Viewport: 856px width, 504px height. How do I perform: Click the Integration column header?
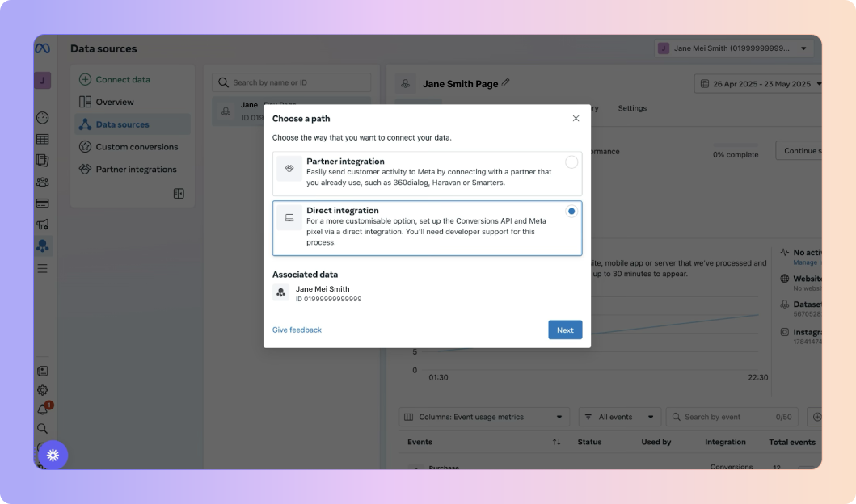tap(725, 442)
